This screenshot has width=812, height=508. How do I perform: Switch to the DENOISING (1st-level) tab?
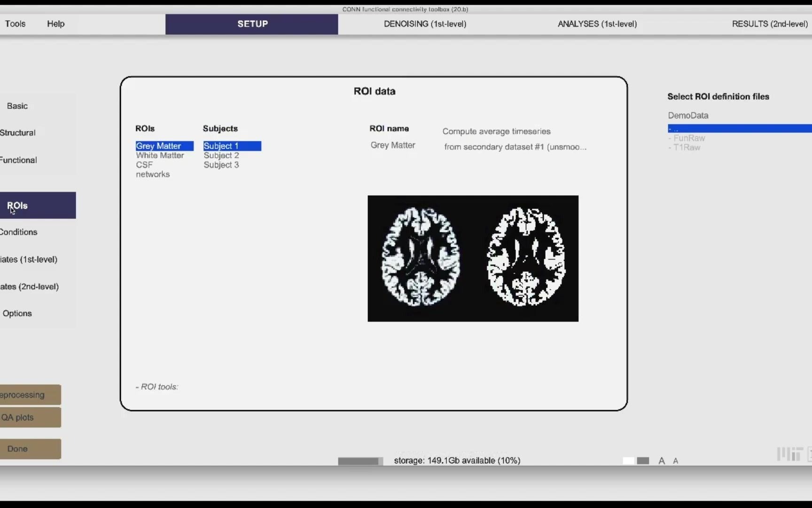(x=425, y=24)
